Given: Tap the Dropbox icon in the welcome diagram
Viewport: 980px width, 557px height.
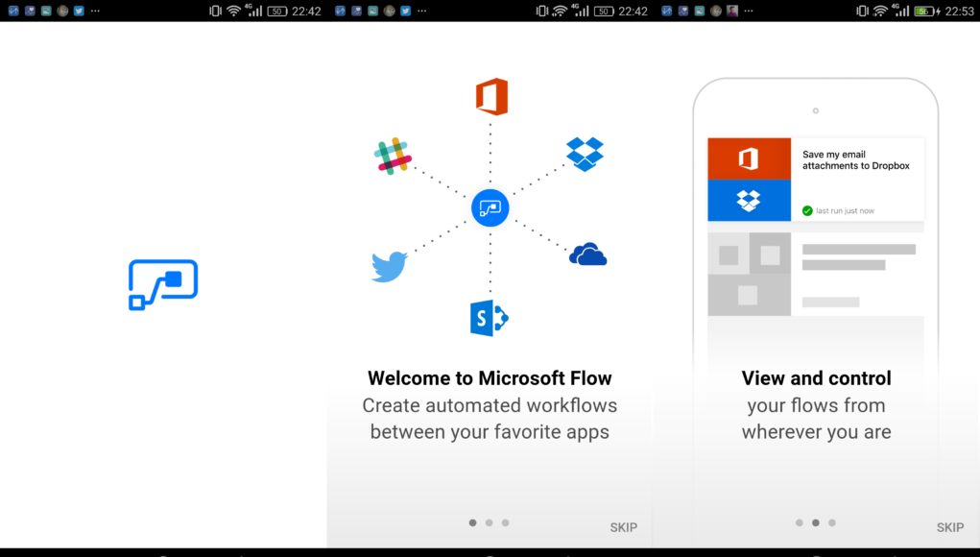Looking at the screenshot, I should pos(585,154).
